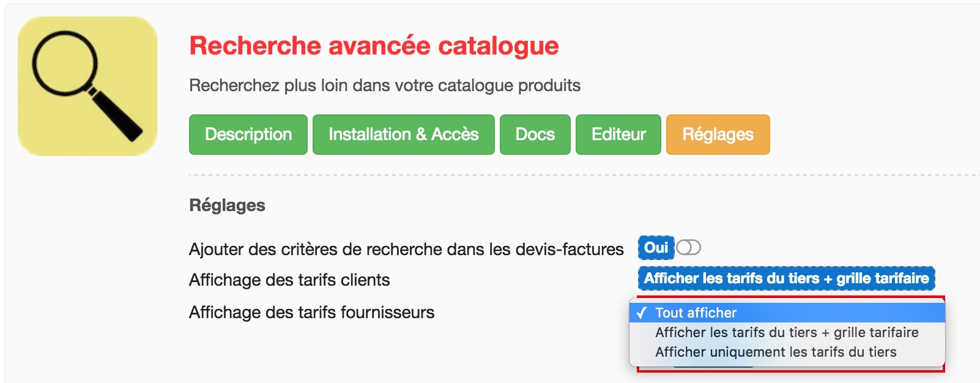Select the orange Réglages tab

click(x=718, y=135)
